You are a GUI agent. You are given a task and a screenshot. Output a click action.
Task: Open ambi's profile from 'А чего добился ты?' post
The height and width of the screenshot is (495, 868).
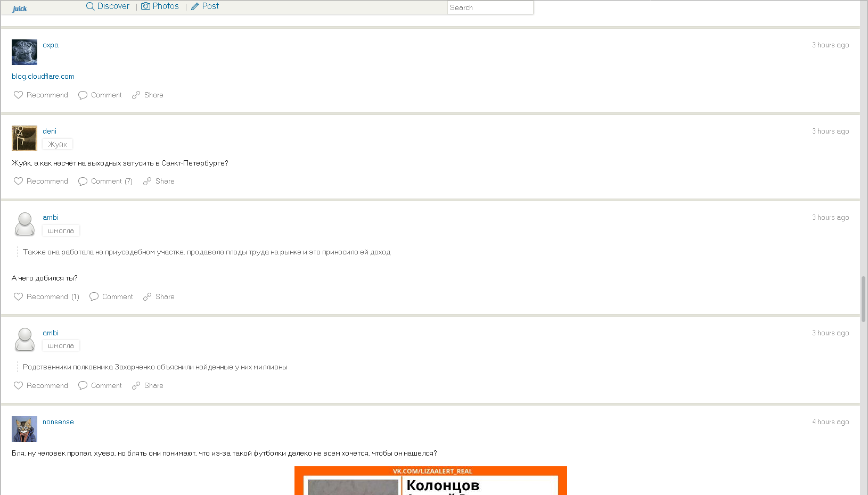click(51, 218)
